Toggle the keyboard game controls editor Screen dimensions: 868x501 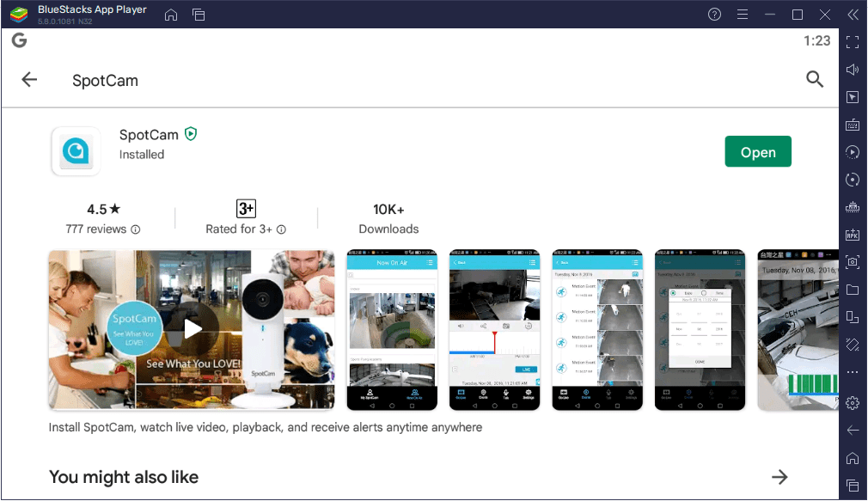point(853,125)
